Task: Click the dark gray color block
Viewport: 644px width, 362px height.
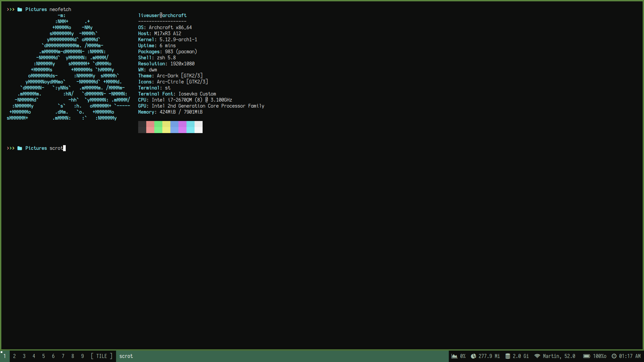Action: 142,127
